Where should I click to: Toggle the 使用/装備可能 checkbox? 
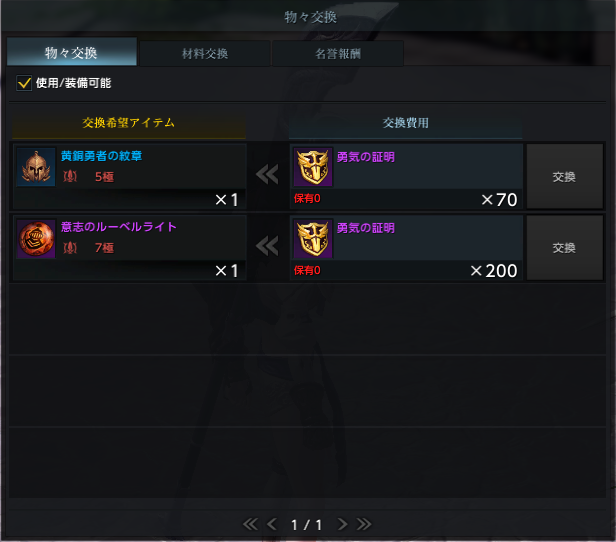[x=24, y=83]
